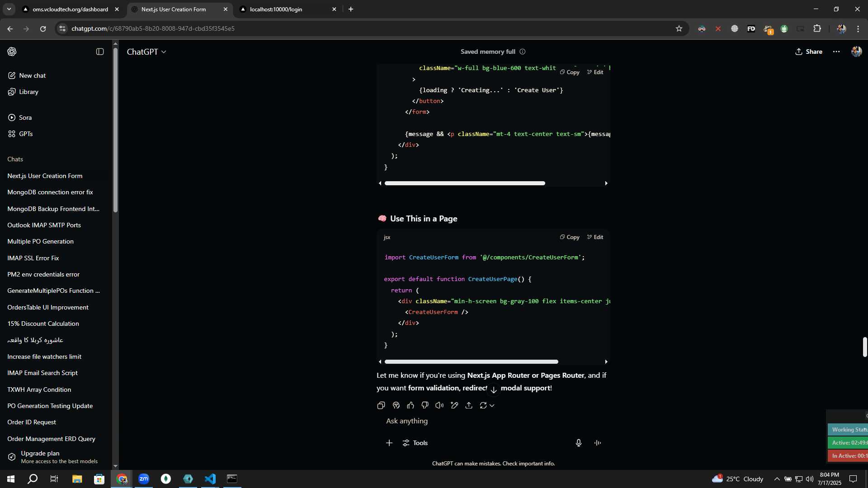The width and height of the screenshot is (868, 488).
Task: Open the tab search dropdown arrow
Action: 9,9
